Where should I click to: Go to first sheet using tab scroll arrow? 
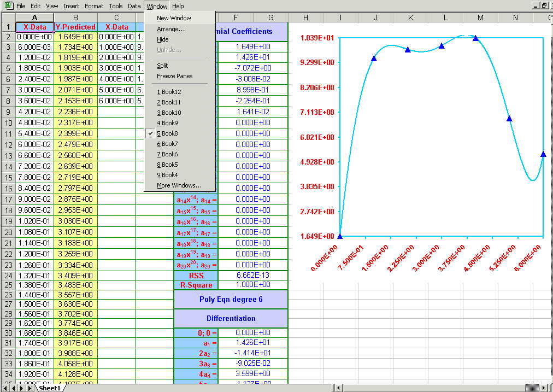tap(5, 388)
